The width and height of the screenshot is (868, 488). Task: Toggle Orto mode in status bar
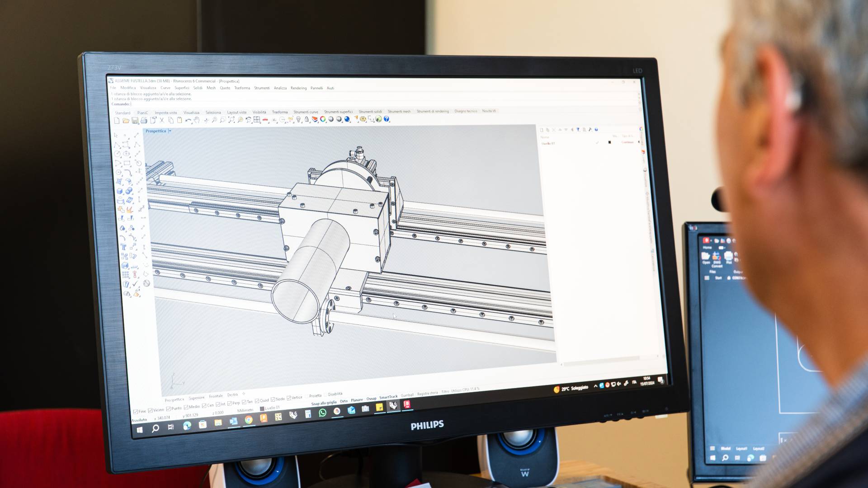tap(344, 401)
